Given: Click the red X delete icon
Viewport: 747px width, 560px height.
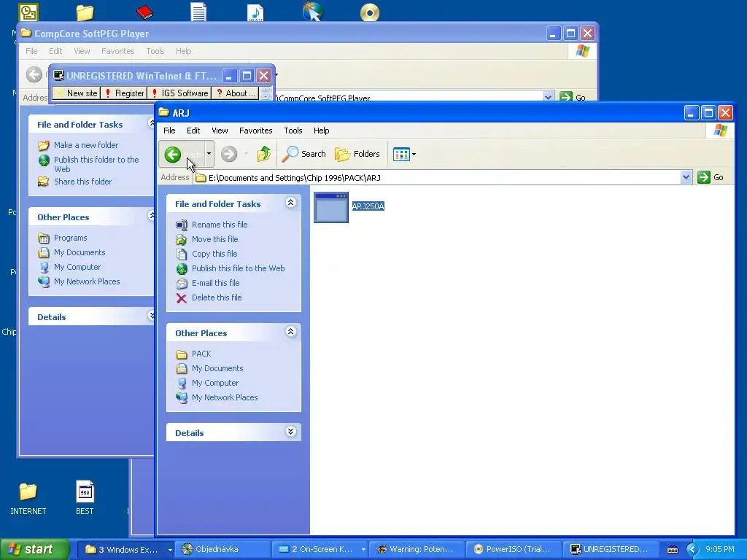Looking at the screenshot, I should pyautogui.click(x=182, y=298).
